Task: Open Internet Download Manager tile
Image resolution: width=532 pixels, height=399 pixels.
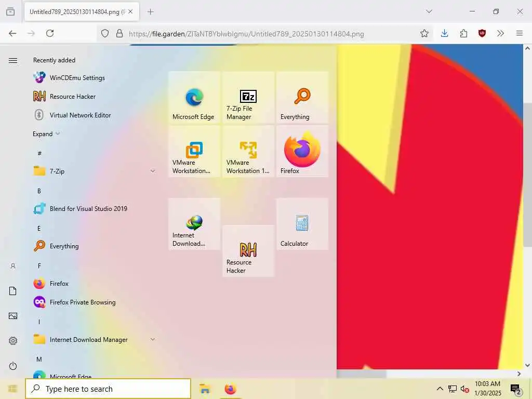Action: point(194,224)
